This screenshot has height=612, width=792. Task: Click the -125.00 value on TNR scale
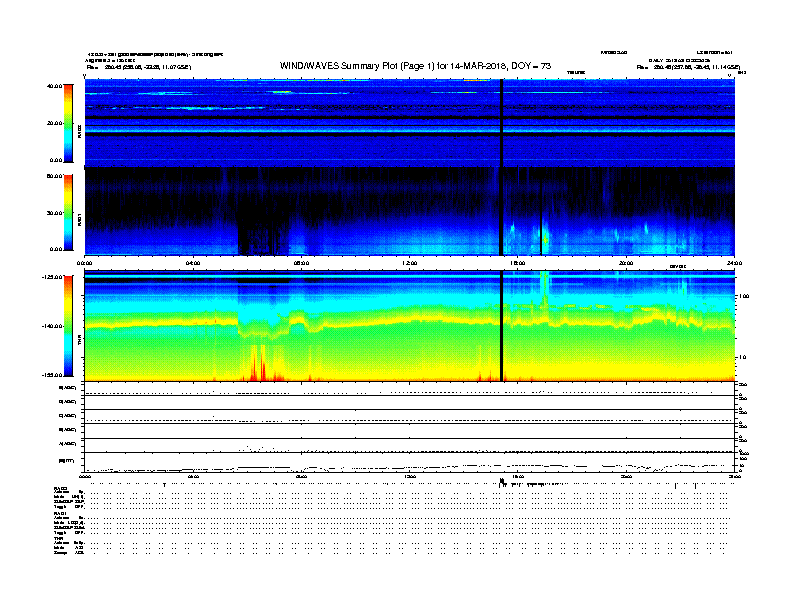(52, 277)
